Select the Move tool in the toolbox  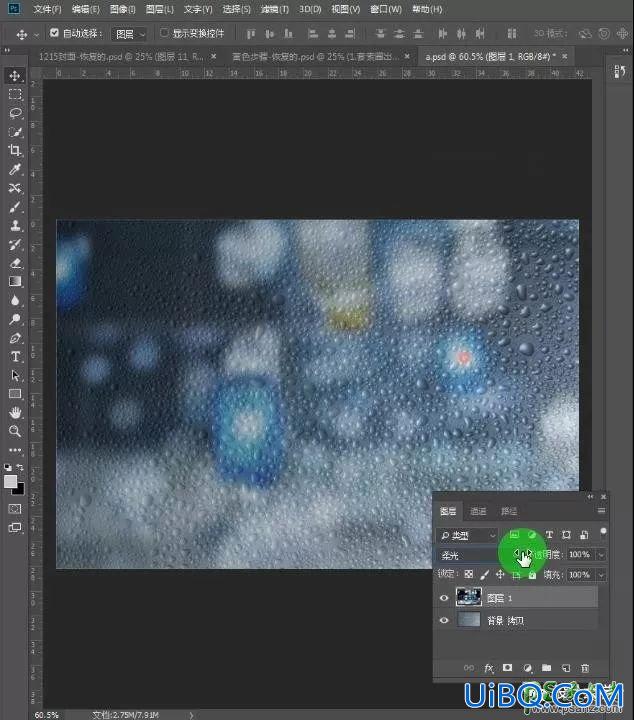(x=15, y=75)
